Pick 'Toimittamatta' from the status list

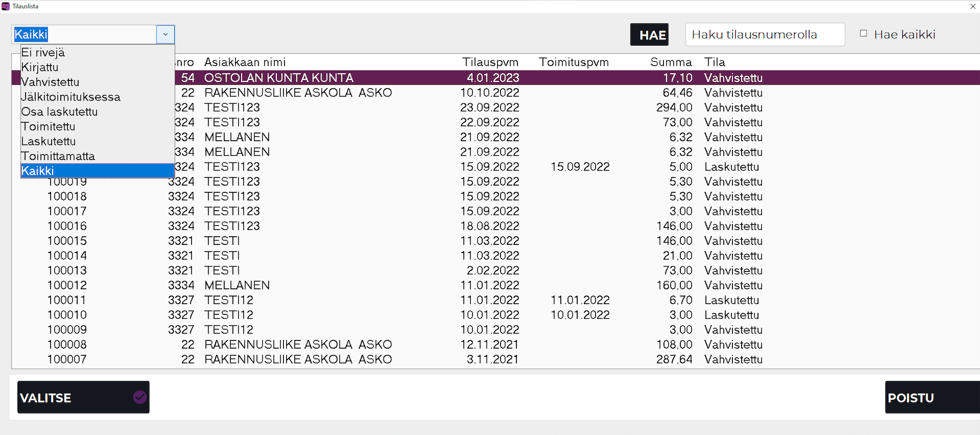(x=58, y=156)
